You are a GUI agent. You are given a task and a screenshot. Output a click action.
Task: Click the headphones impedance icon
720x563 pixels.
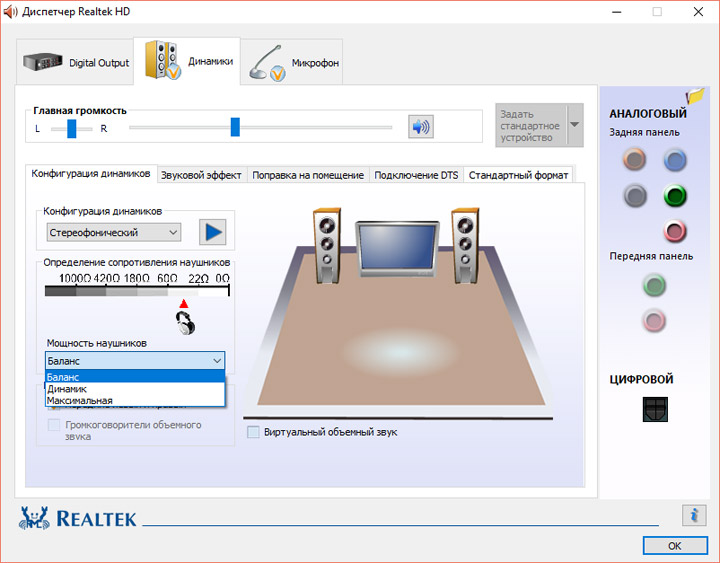tap(185, 323)
